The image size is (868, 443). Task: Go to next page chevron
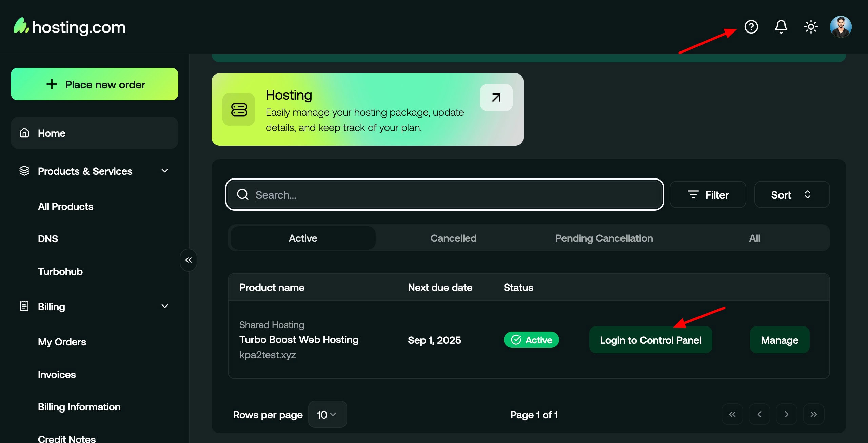[x=786, y=414]
